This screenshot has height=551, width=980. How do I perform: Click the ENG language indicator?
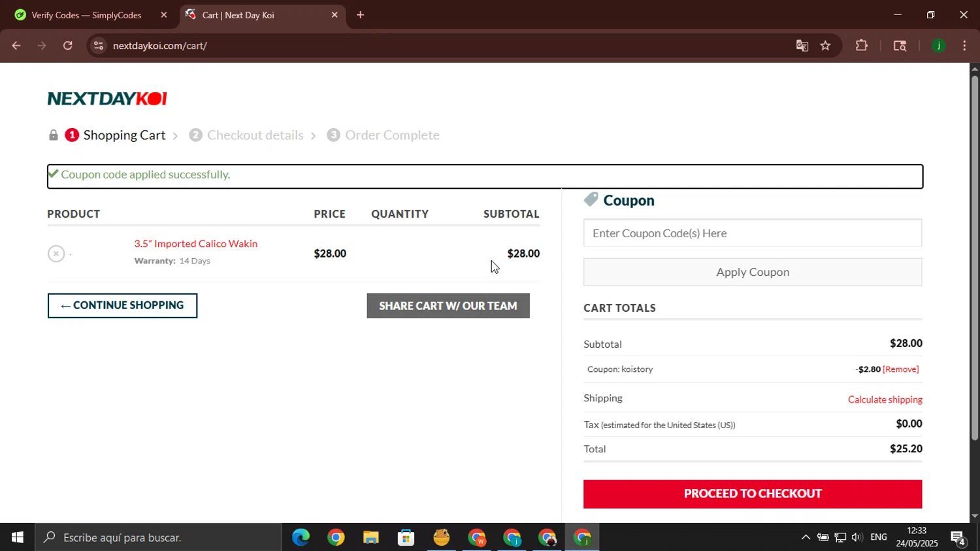(879, 537)
